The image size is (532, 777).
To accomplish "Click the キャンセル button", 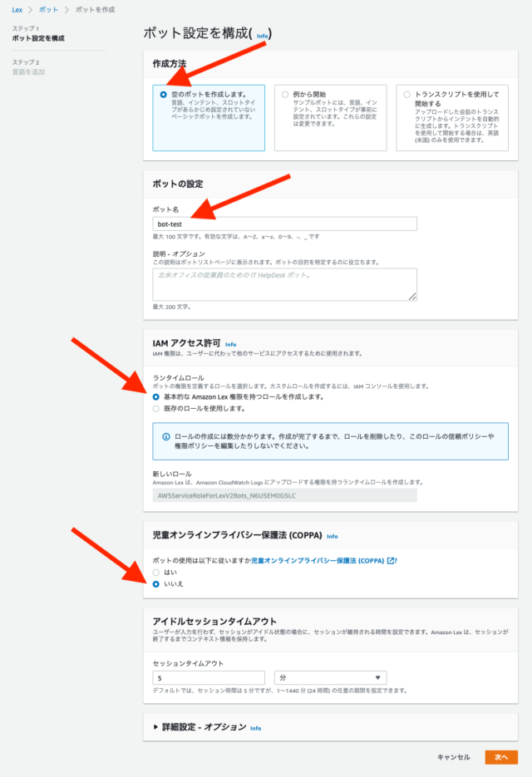I will [454, 757].
